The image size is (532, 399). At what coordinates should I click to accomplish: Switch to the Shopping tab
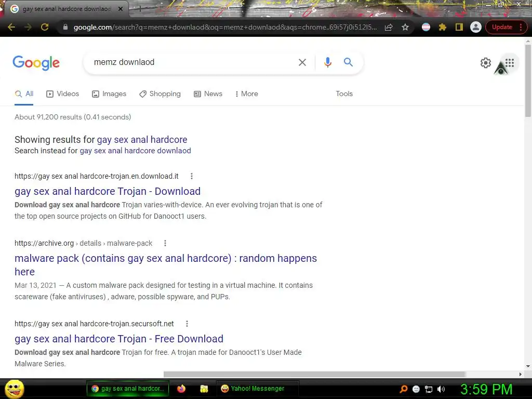coord(160,94)
